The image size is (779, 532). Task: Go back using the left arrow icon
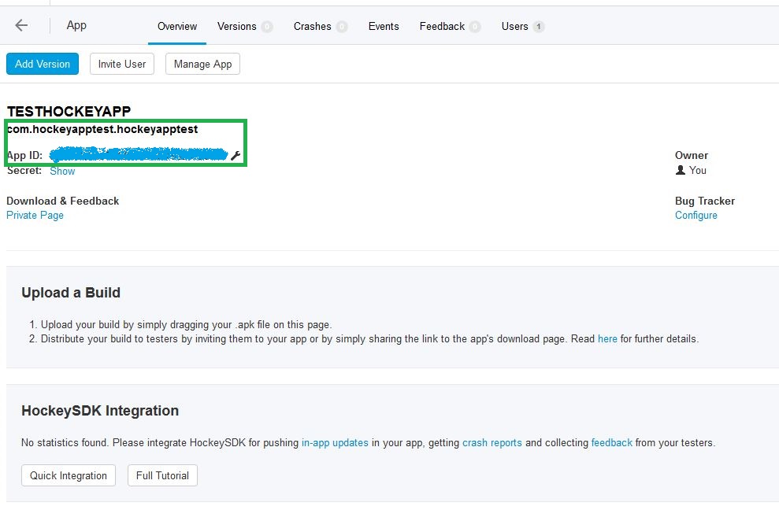point(21,25)
